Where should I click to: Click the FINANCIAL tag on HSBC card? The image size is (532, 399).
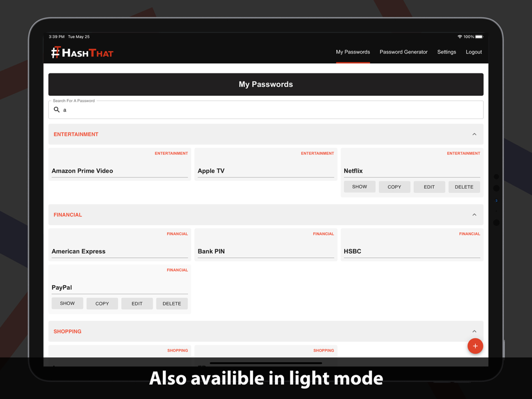click(x=470, y=234)
